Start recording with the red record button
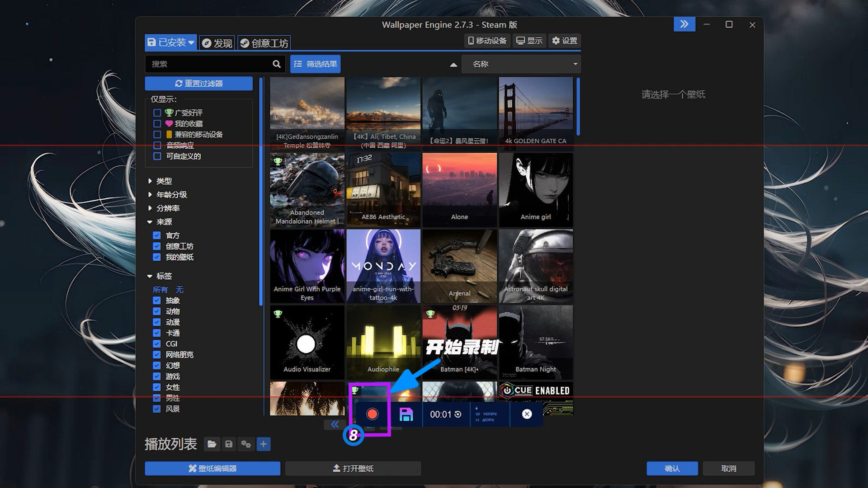 pyautogui.click(x=372, y=414)
